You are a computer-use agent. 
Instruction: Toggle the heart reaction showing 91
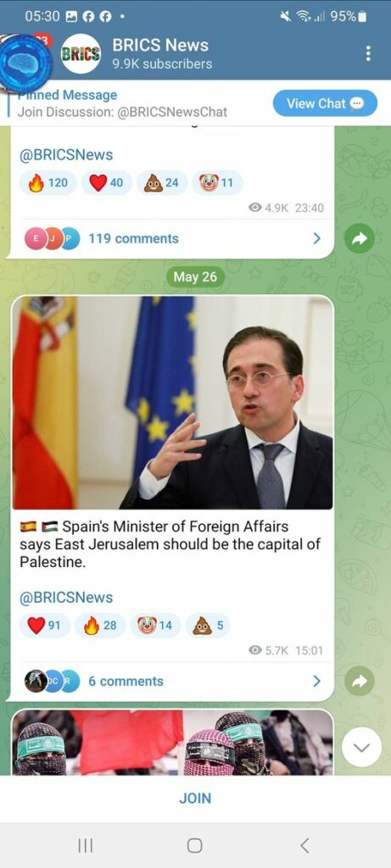(44, 626)
